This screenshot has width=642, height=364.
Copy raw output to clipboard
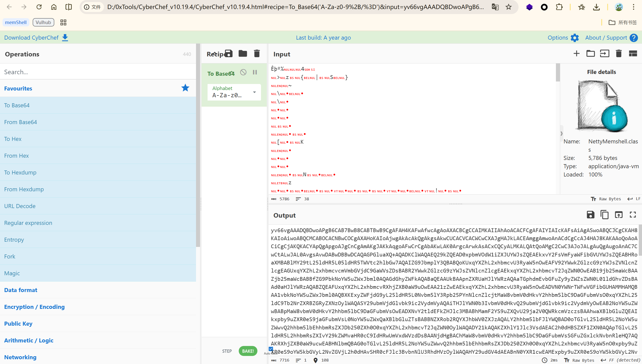604,215
